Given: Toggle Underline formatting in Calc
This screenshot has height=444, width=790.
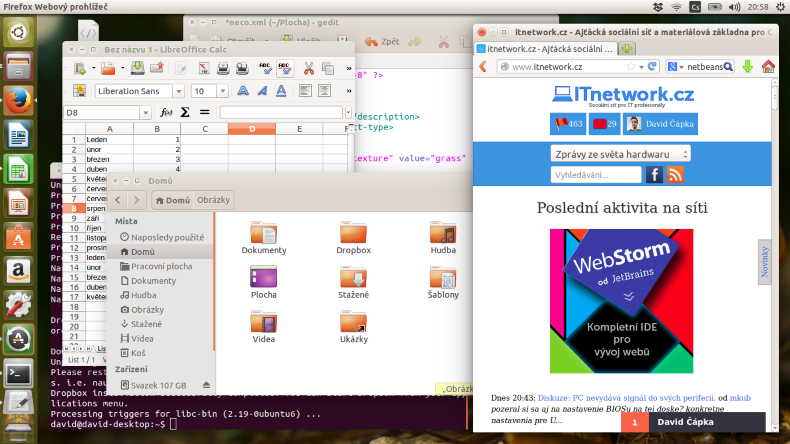Looking at the screenshot, I should pyautogui.click(x=281, y=91).
